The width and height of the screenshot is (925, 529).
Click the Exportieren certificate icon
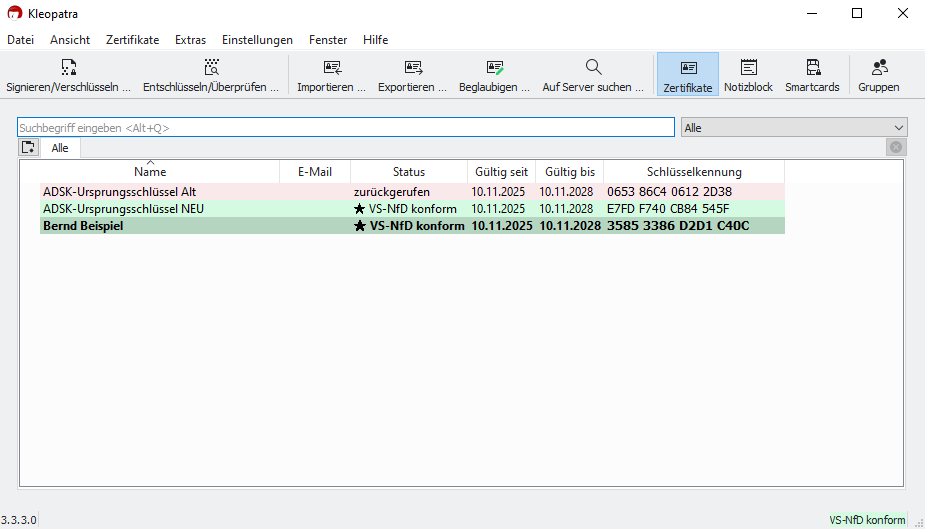click(x=413, y=68)
